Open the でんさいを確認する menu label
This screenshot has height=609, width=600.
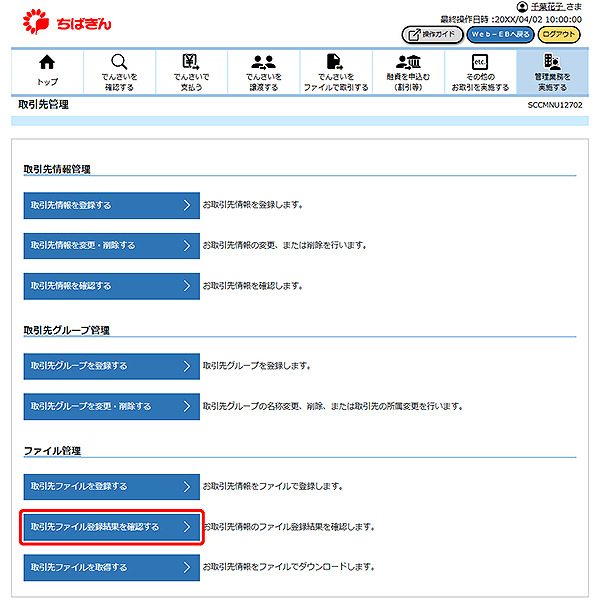(x=119, y=82)
